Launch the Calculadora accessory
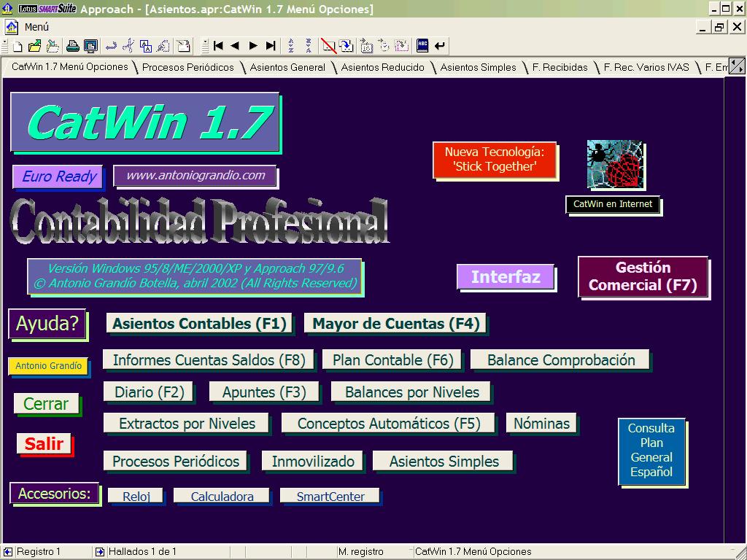 click(x=222, y=497)
